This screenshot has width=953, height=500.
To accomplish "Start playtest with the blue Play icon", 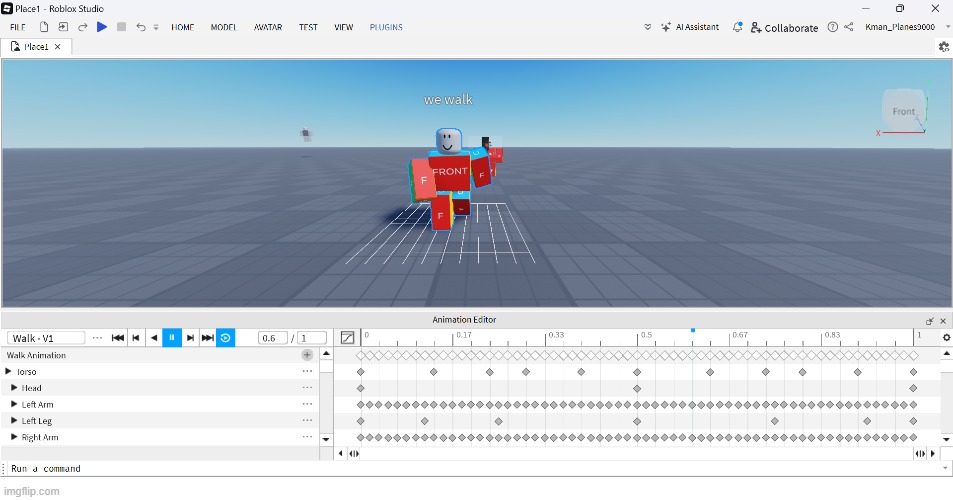I will pyautogui.click(x=102, y=27).
